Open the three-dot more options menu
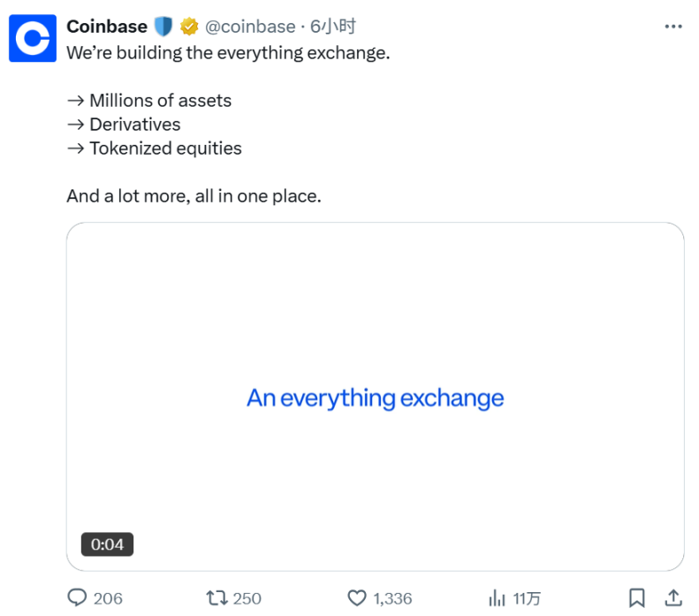Screen dimensions: 699x616 pos(672,27)
